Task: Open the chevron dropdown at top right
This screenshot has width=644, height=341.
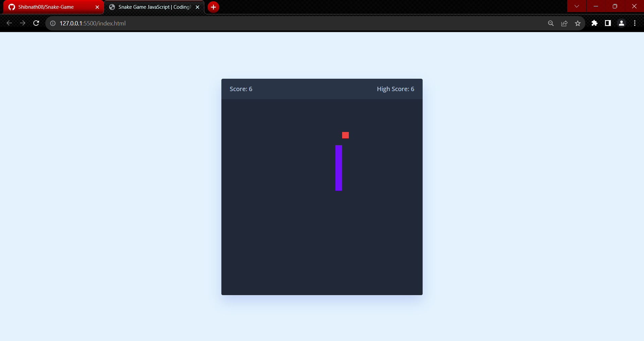Action: point(577,6)
